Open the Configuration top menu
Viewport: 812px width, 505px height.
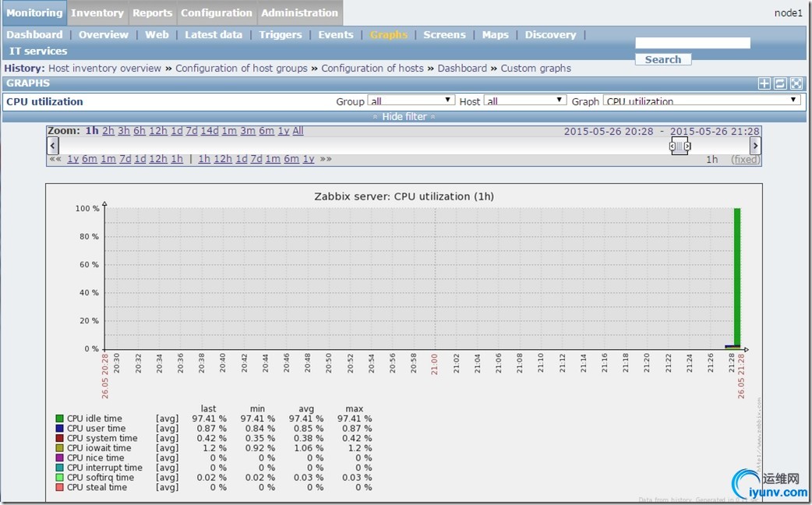pyautogui.click(x=217, y=13)
